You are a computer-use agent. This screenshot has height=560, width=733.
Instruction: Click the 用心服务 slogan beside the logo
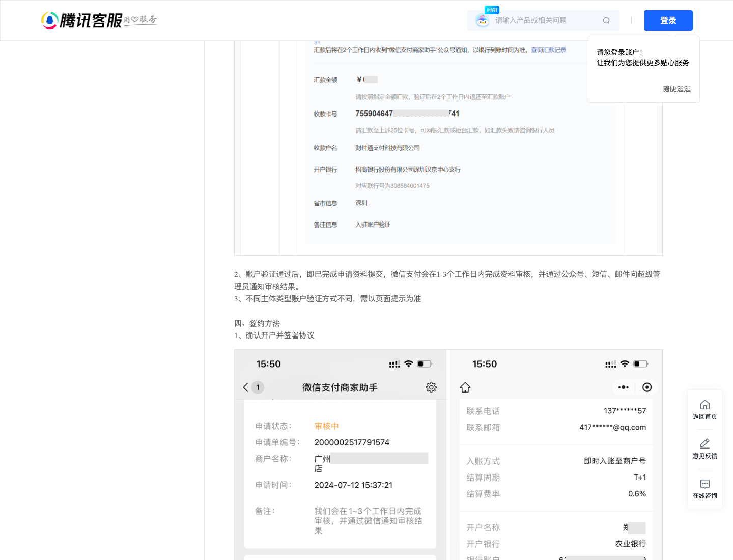tap(140, 20)
